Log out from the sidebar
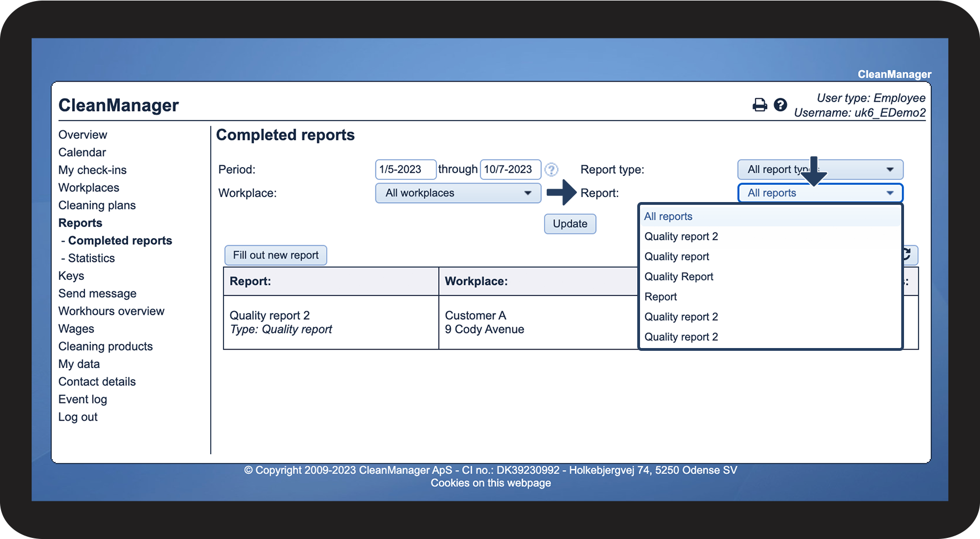Viewport: 980px width, 539px height. coord(78,417)
